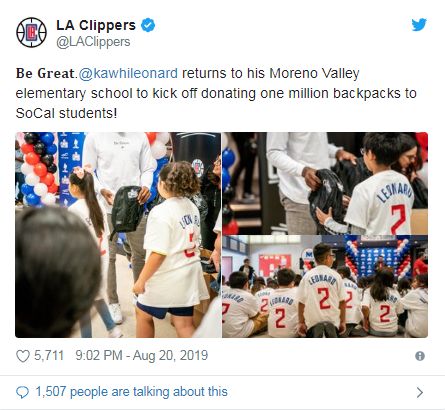This screenshot has width=445, height=410.
Task: Open the LA Clippers display name
Action: pyautogui.click(x=96, y=25)
